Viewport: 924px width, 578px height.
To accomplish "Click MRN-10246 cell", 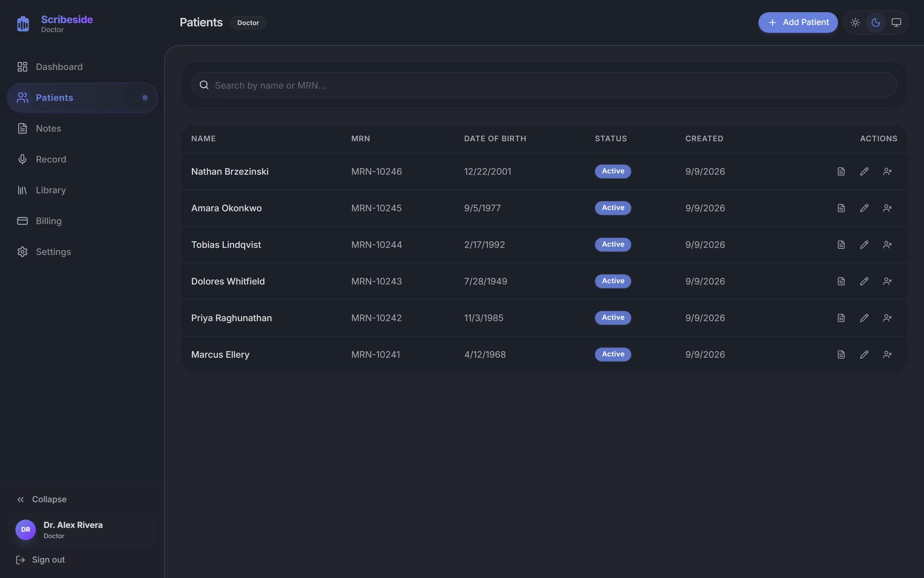I will [x=376, y=171].
